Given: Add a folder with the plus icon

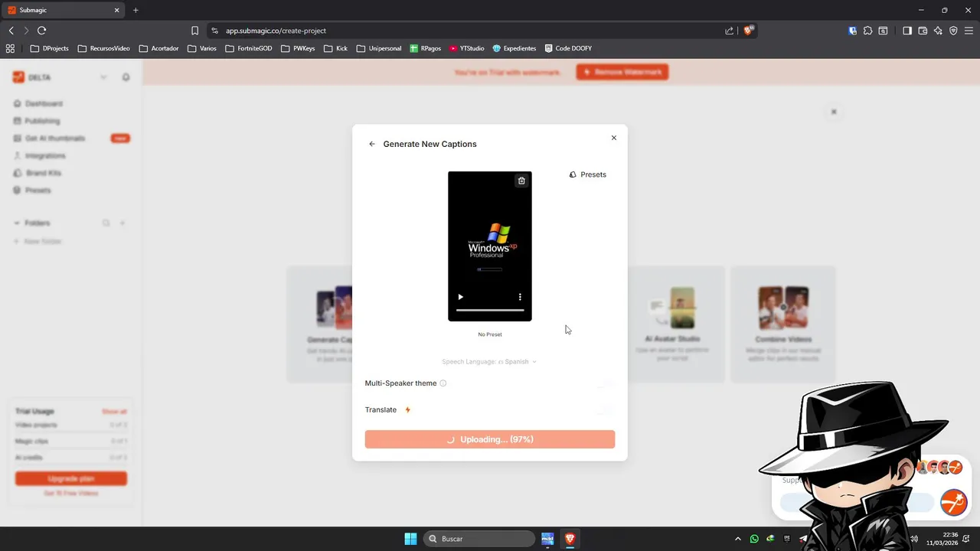Looking at the screenshot, I should (122, 223).
